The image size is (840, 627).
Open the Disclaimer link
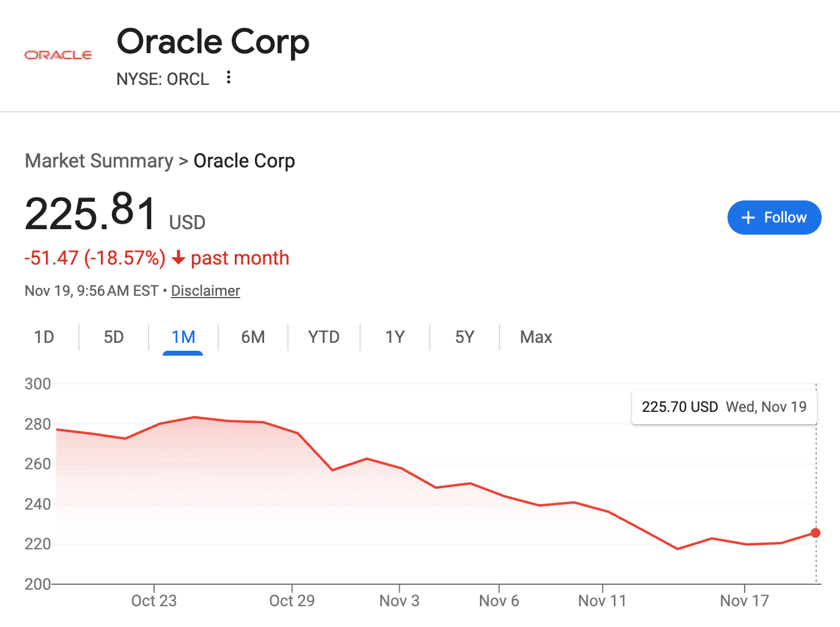[205, 291]
